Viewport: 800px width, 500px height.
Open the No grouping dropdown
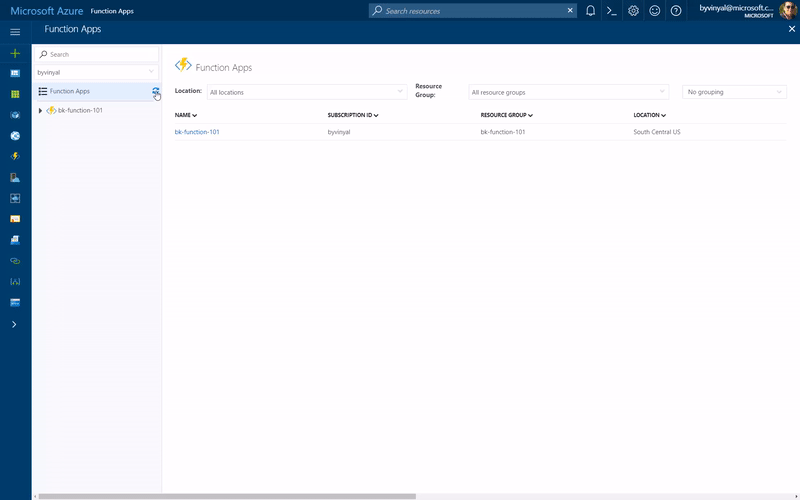pyautogui.click(x=734, y=92)
